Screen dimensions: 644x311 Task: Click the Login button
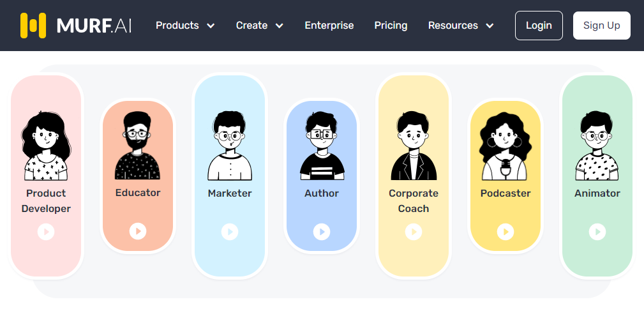pyautogui.click(x=539, y=26)
